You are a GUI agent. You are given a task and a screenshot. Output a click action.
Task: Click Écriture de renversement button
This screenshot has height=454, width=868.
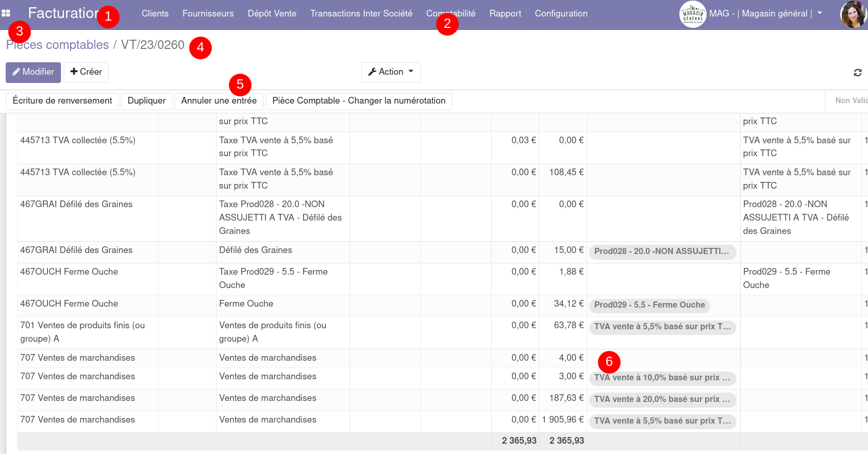pos(62,101)
